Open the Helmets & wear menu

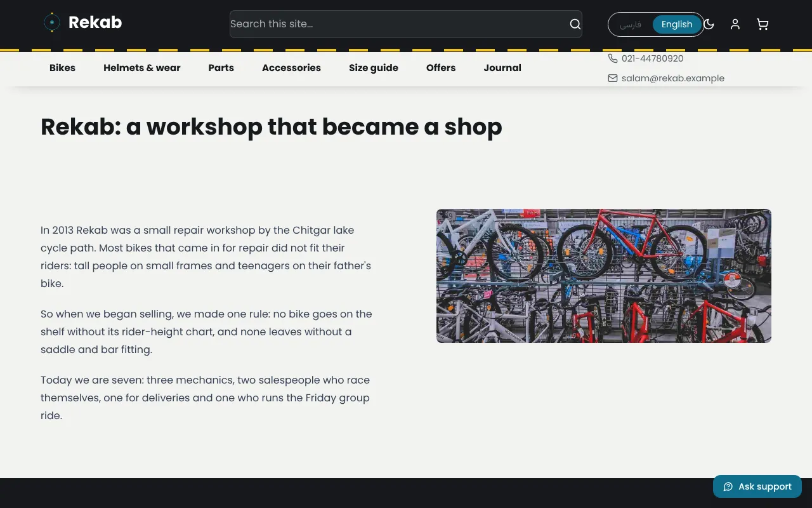pos(142,68)
